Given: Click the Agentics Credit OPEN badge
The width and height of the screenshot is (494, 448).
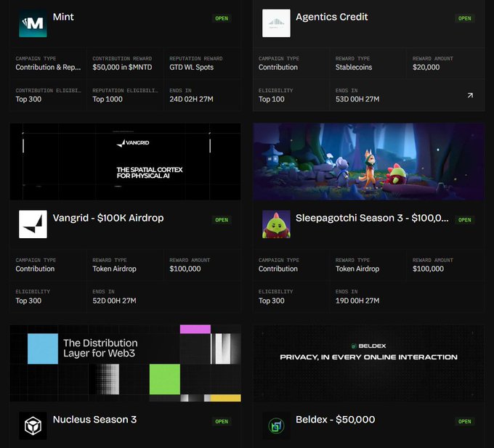Looking at the screenshot, I should (x=465, y=18).
